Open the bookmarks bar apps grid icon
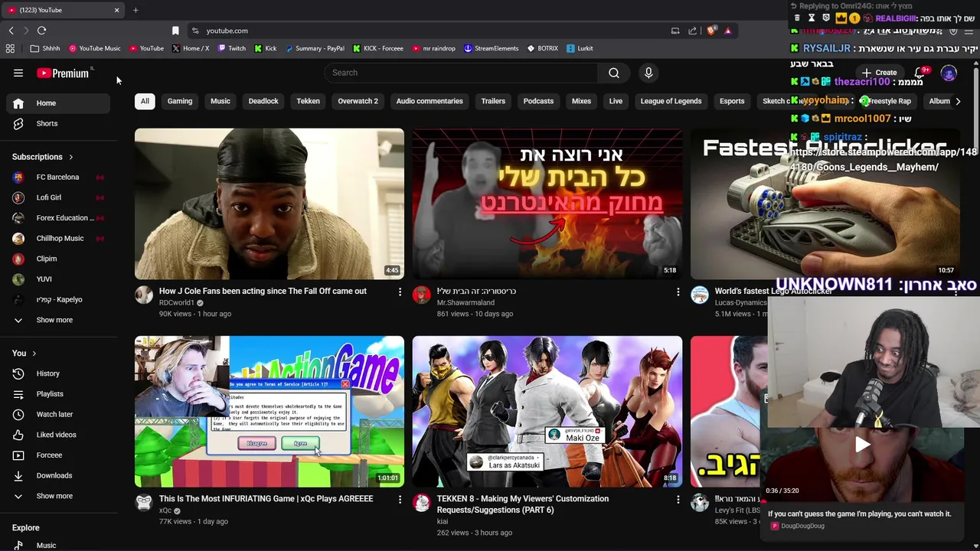Viewport: 980px width, 551px height. pos(10,48)
